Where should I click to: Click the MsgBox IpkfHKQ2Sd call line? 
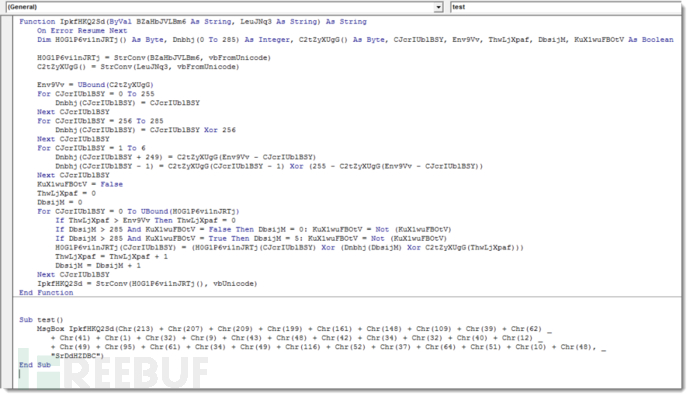[294, 329]
